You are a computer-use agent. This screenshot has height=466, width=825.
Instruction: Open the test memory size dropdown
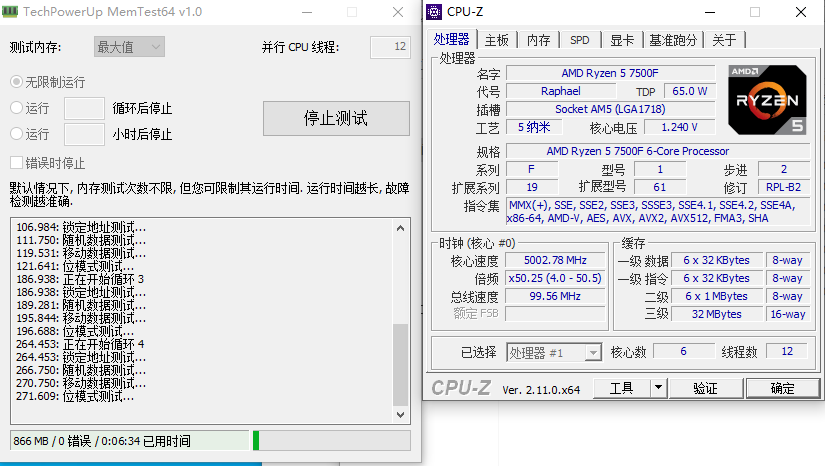coord(129,47)
